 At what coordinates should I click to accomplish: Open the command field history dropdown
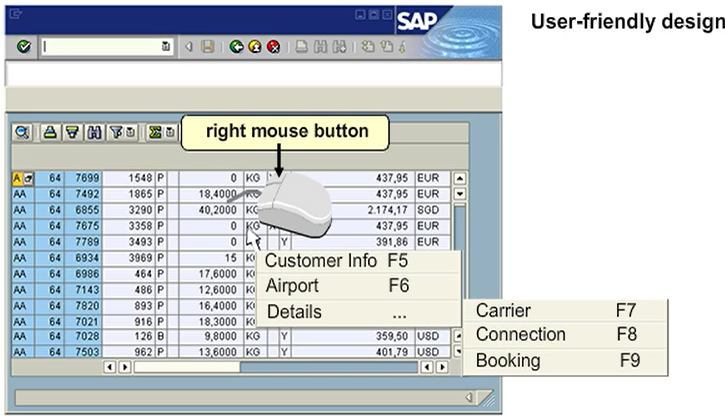[166, 47]
